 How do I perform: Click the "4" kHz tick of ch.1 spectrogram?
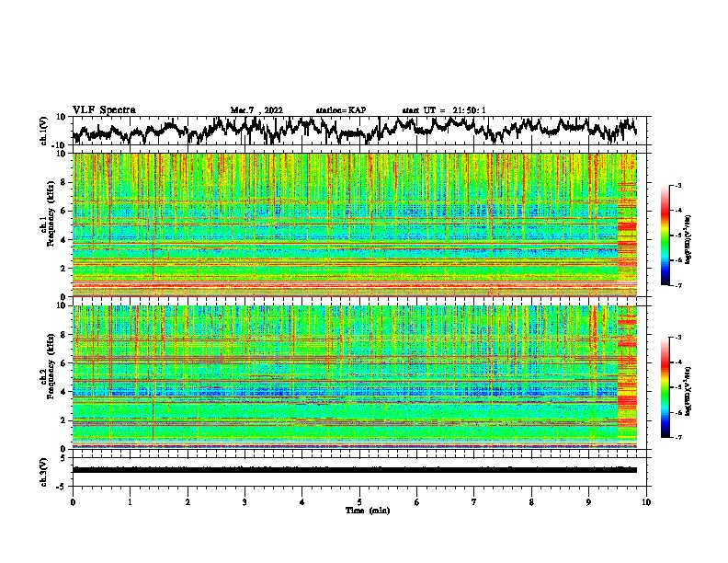(63, 240)
